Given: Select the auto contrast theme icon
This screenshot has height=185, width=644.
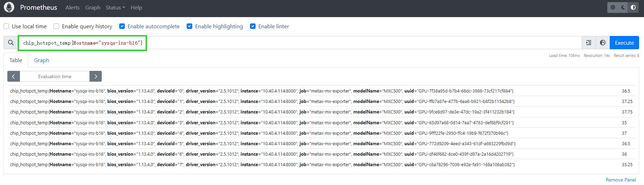Looking at the screenshot, I should pyautogui.click(x=633, y=7).
